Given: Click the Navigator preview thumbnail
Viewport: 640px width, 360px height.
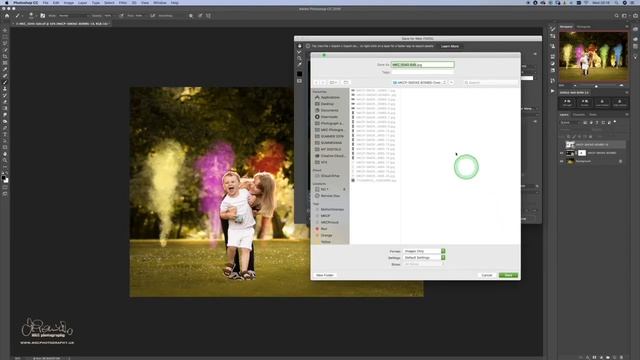Looking at the screenshot, I should click(593, 56).
